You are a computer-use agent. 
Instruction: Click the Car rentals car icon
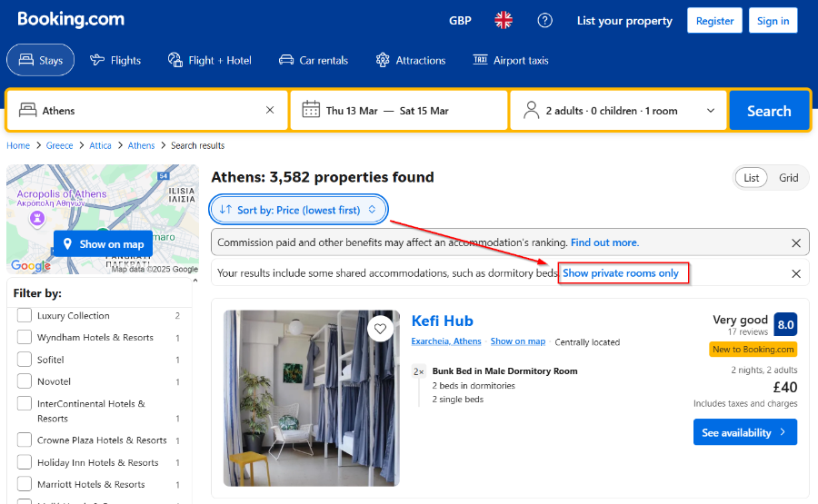(x=286, y=60)
